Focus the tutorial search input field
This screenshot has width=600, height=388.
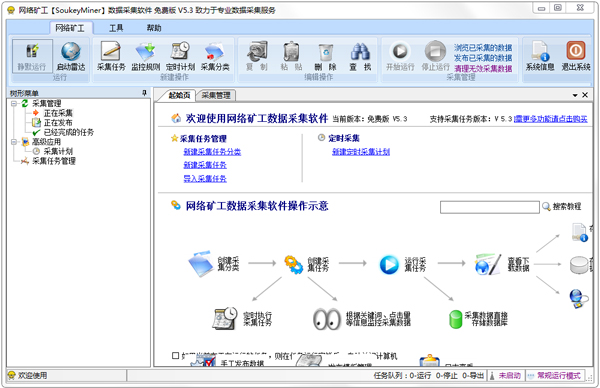[x=489, y=207]
